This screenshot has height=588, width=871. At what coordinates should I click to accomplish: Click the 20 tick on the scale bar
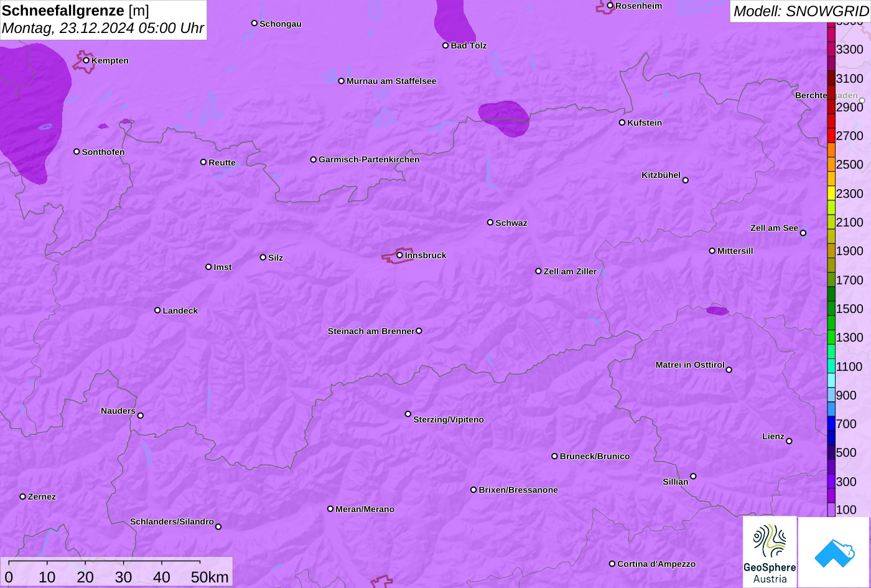tap(85, 577)
